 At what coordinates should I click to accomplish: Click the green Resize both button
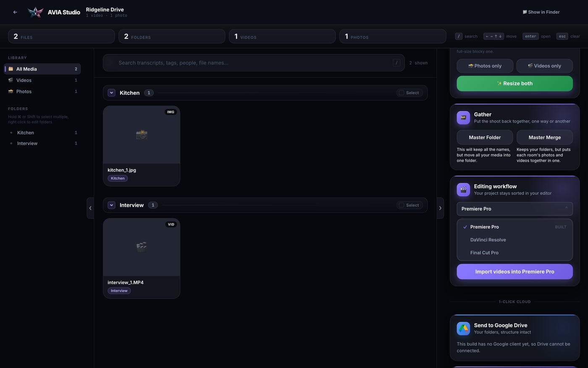[514, 84]
